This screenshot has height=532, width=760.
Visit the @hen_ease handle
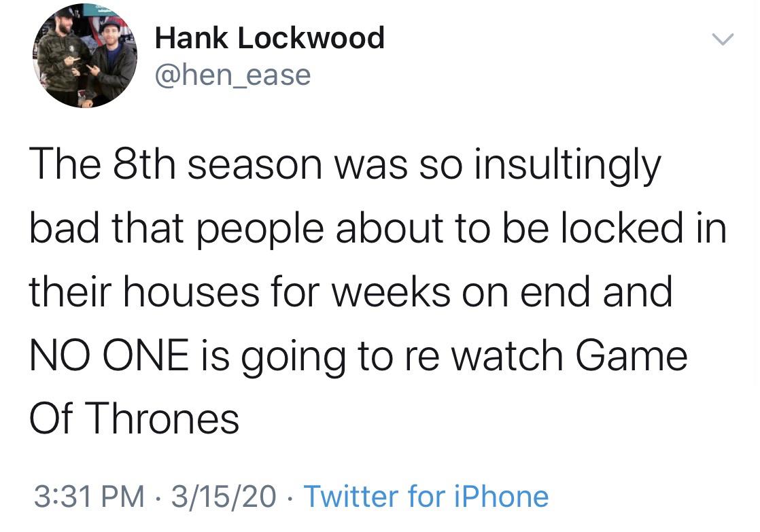click(232, 74)
